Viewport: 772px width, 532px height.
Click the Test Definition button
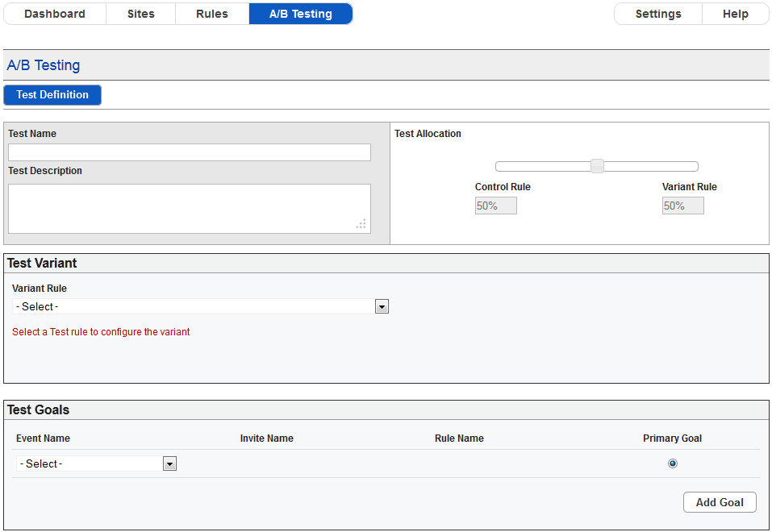(52, 95)
